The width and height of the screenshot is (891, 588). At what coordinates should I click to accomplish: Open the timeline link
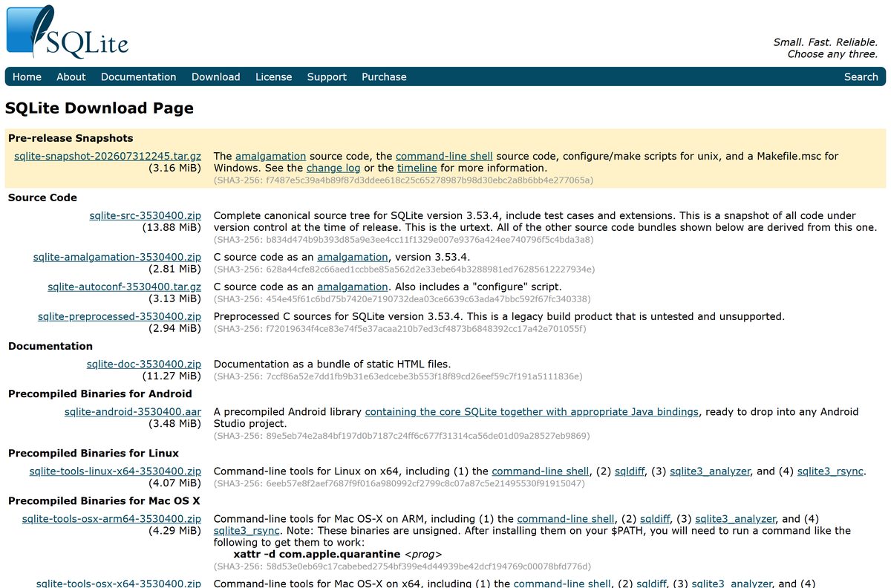tap(417, 168)
